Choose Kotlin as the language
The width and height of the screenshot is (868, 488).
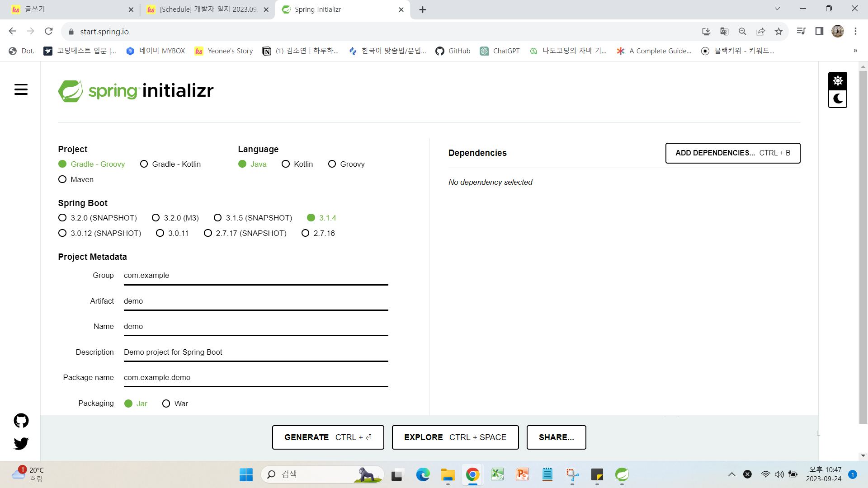(297, 164)
